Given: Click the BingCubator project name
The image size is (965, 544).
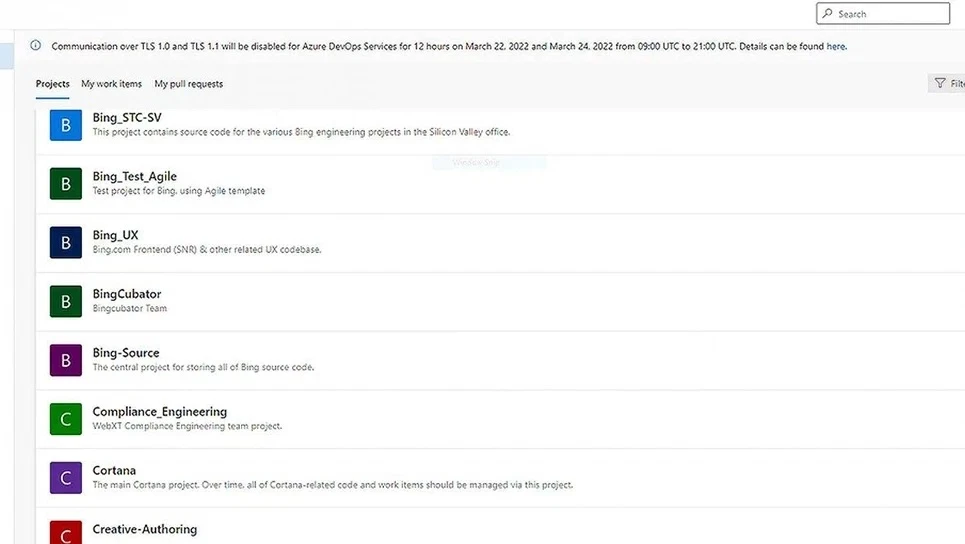Looking at the screenshot, I should (126, 294).
